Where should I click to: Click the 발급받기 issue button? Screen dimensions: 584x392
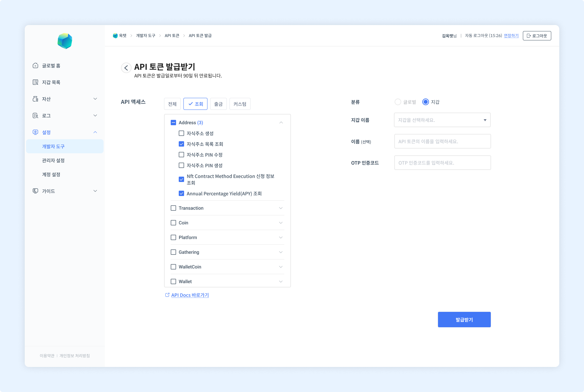pos(464,320)
